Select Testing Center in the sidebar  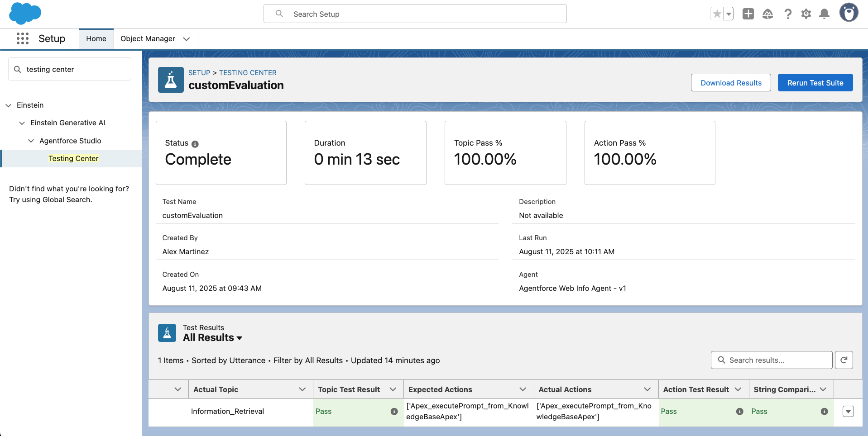click(73, 158)
